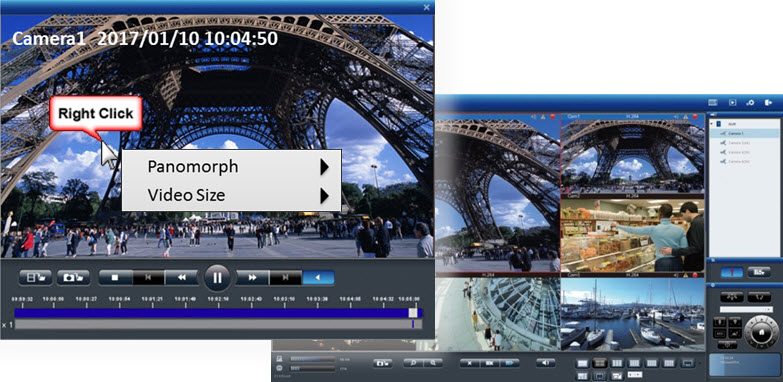Viewport: 783px width, 382px height.
Task: Click the timeline position handle on blue bar
Action: tap(413, 313)
